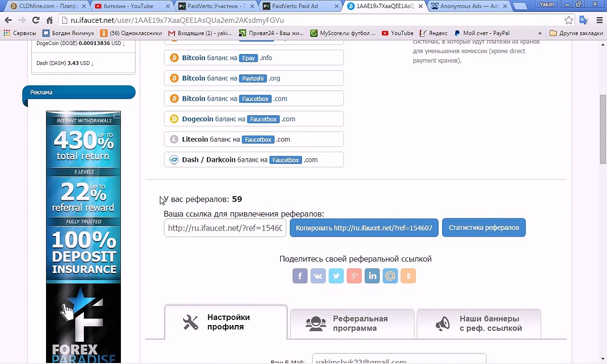Open Яндекс bookmark
Screen dimensions: 607x364
(x=433, y=33)
